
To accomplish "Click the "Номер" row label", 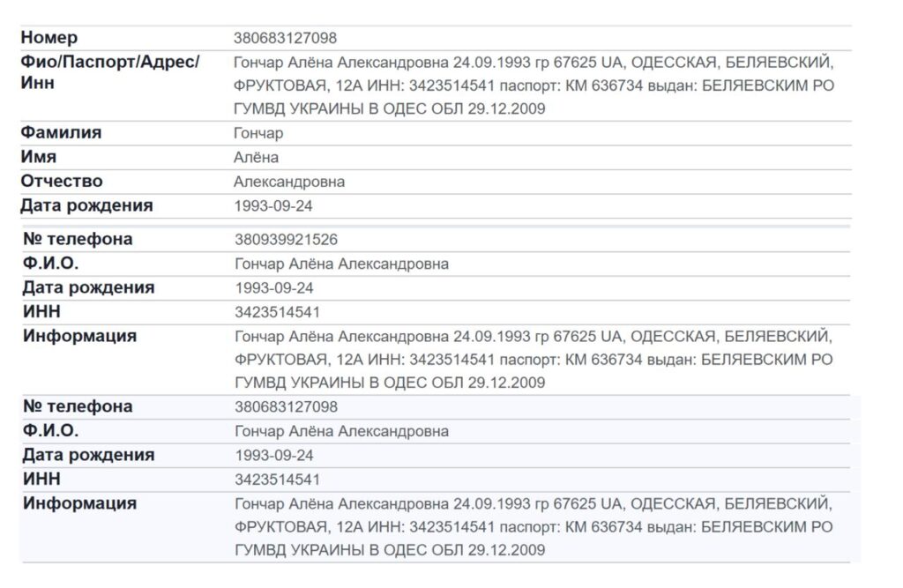I will tap(49, 38).
